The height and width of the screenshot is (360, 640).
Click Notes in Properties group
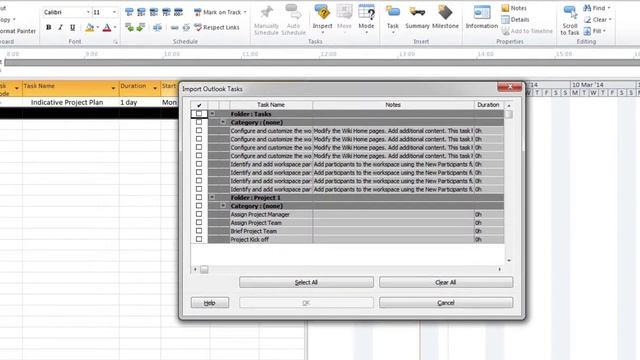coord(514,8)
